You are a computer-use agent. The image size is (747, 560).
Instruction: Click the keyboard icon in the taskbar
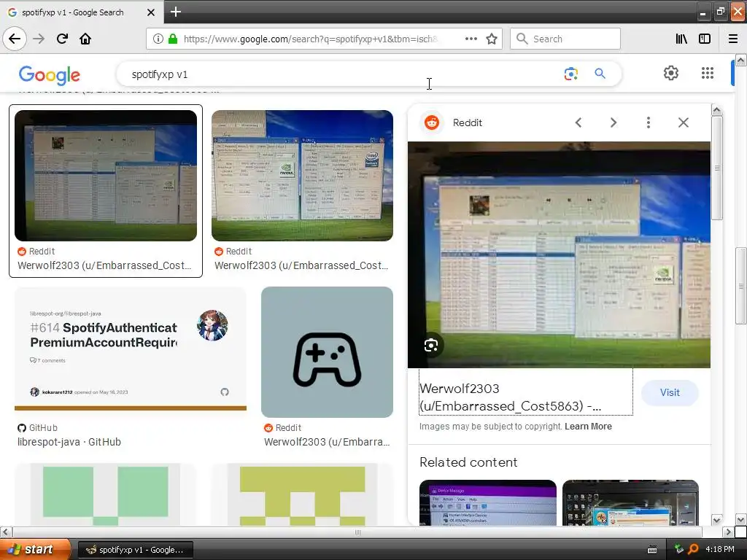(652, 550)
